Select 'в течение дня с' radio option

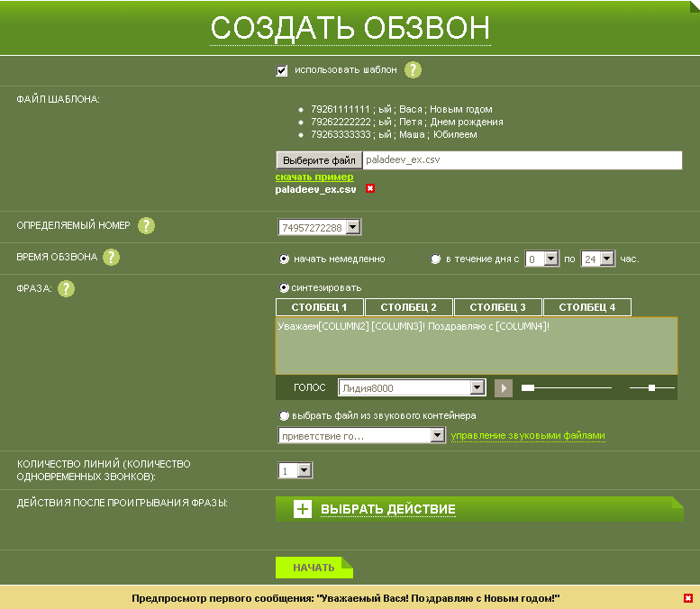(x=436, y=259)
